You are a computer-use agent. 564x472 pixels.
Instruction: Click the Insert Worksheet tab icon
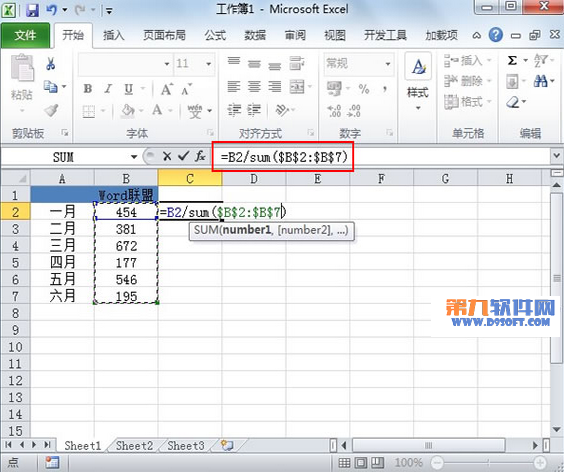[227, 446]
